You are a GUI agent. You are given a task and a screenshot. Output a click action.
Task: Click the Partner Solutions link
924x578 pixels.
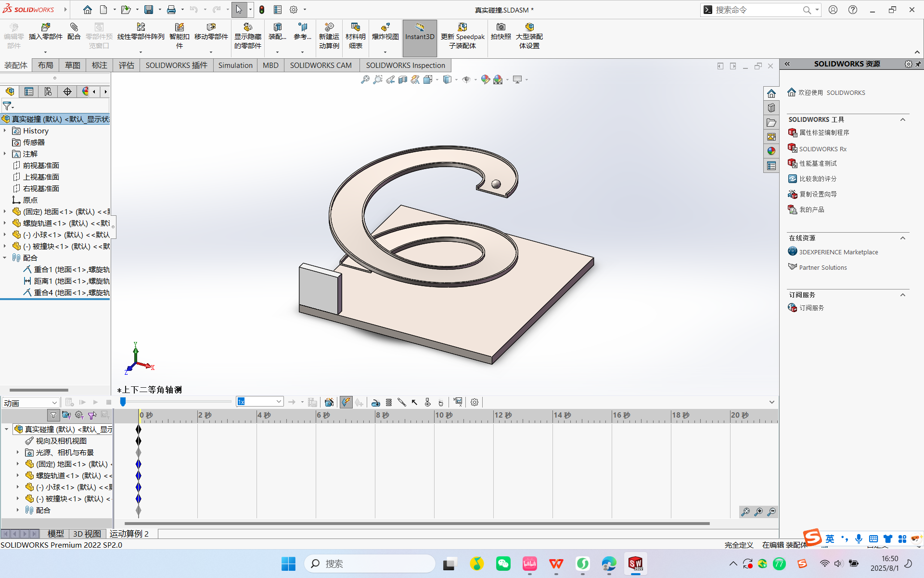click(x=822, y=267)
